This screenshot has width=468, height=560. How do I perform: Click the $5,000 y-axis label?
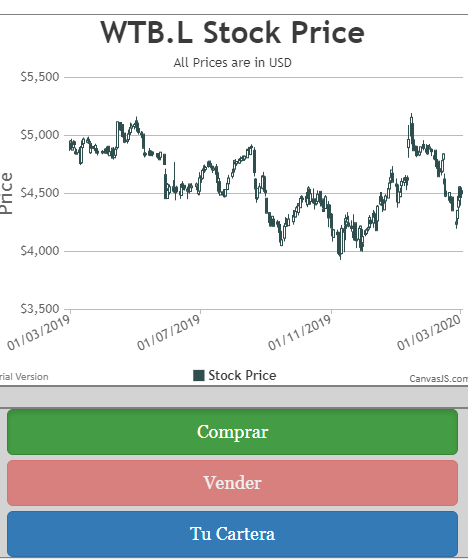pyautogui.click(x=40, y=135)
